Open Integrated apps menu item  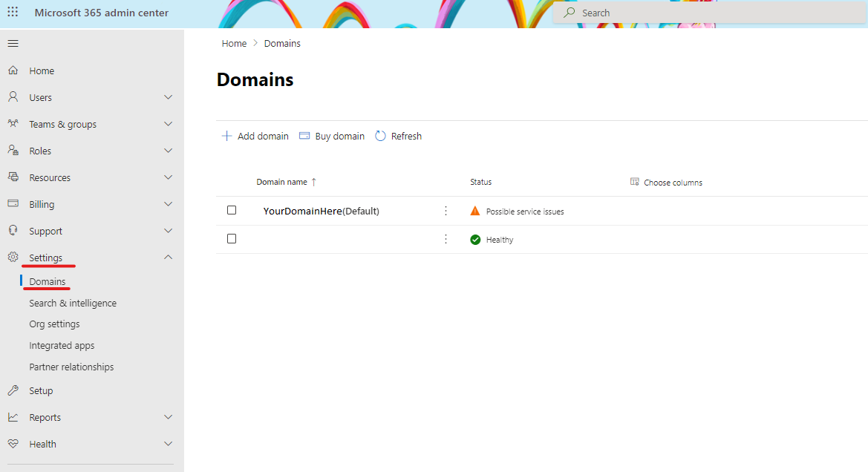[x=62, y=345]
